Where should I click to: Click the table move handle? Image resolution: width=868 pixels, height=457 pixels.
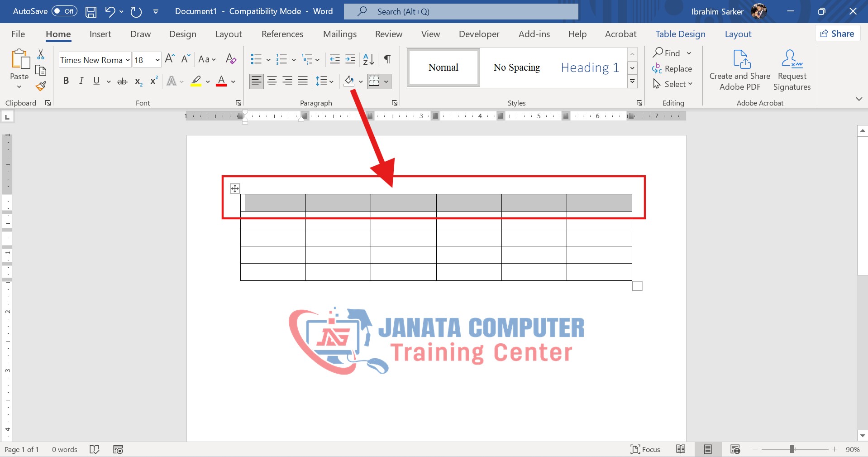coord(235,188)
